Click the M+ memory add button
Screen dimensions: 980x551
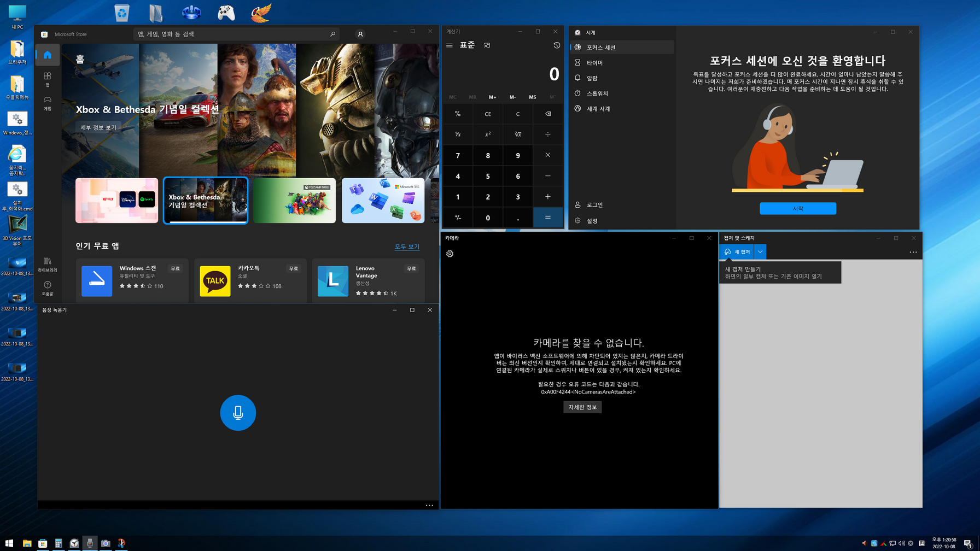[x=492, y=97]
